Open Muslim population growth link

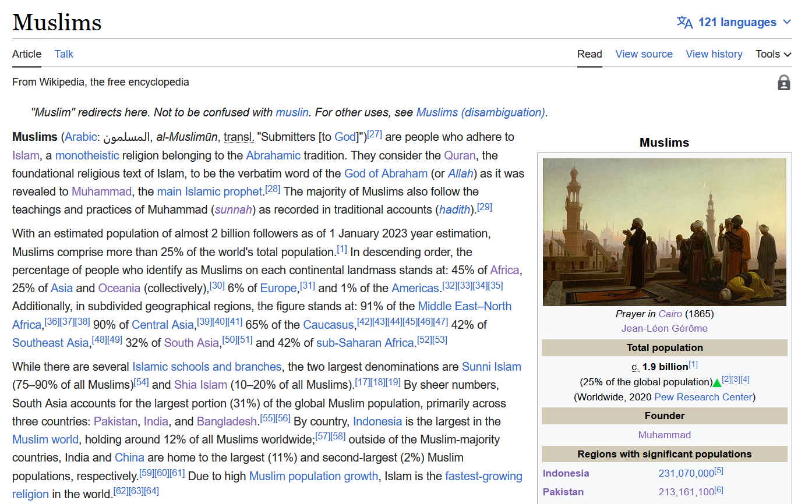click(313, 476)
